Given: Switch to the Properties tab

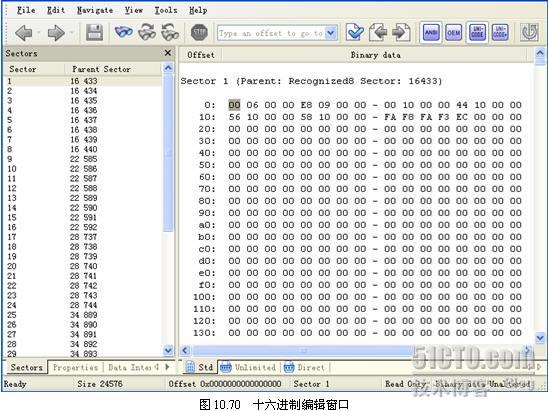Looking at the screenshot, I should 75,367.
